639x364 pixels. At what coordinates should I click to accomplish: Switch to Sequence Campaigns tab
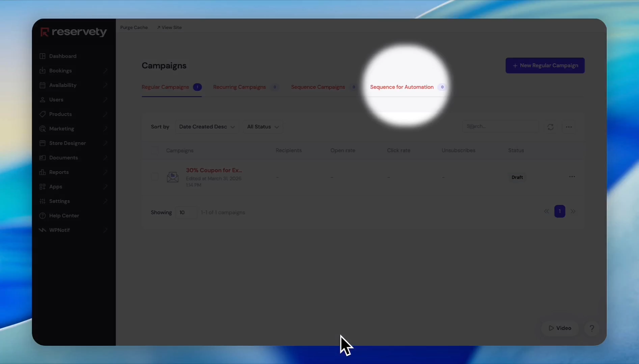tap(324, 87)
